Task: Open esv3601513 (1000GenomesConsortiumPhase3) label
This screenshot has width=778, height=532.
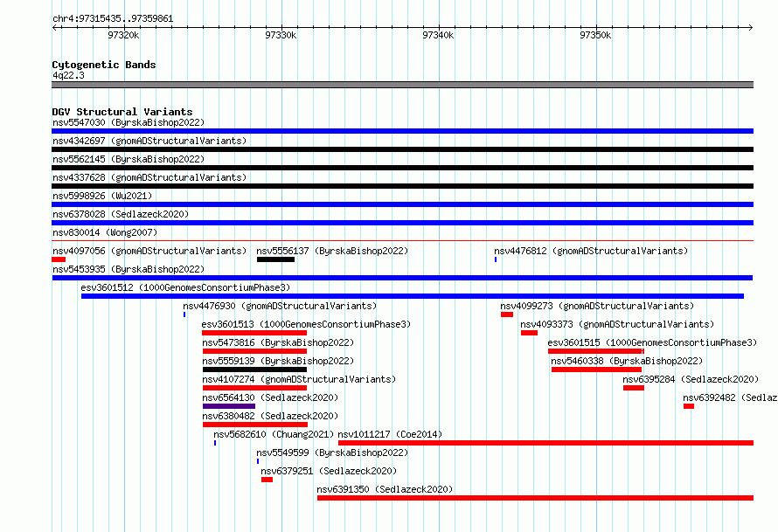Action: [x=306, y=324]
